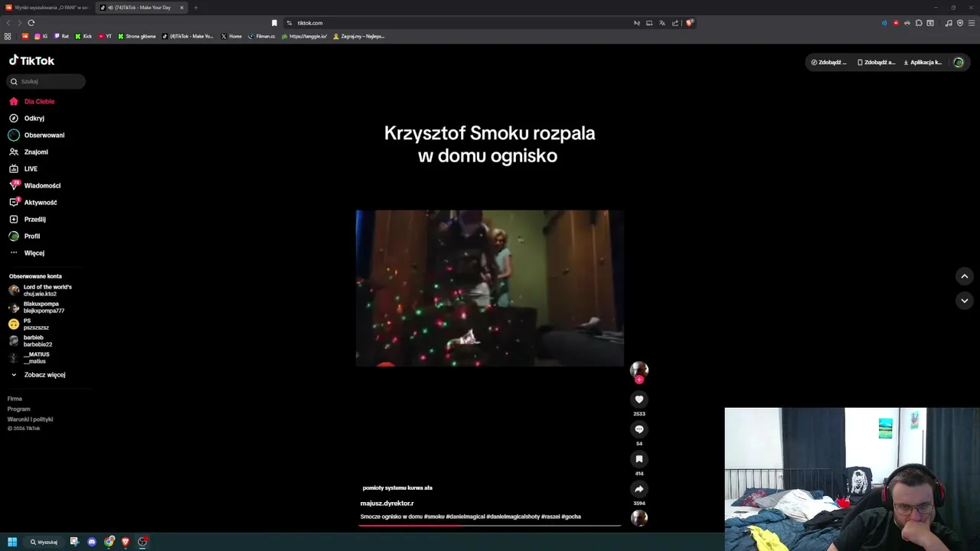This screenshot has width=980, height=551.
Task: Open followed account Lord of the world's
Action: pyautogui.click(x=41, y=290)
